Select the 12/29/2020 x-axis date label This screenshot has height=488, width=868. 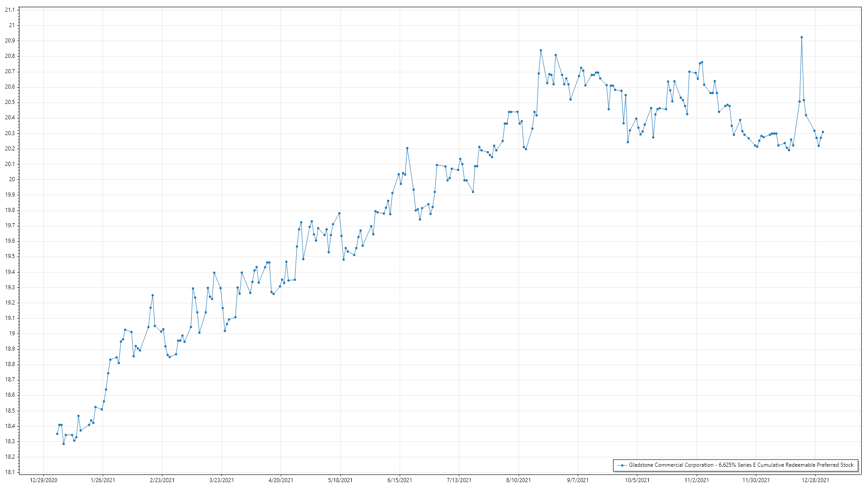click(x=43, y=480)
